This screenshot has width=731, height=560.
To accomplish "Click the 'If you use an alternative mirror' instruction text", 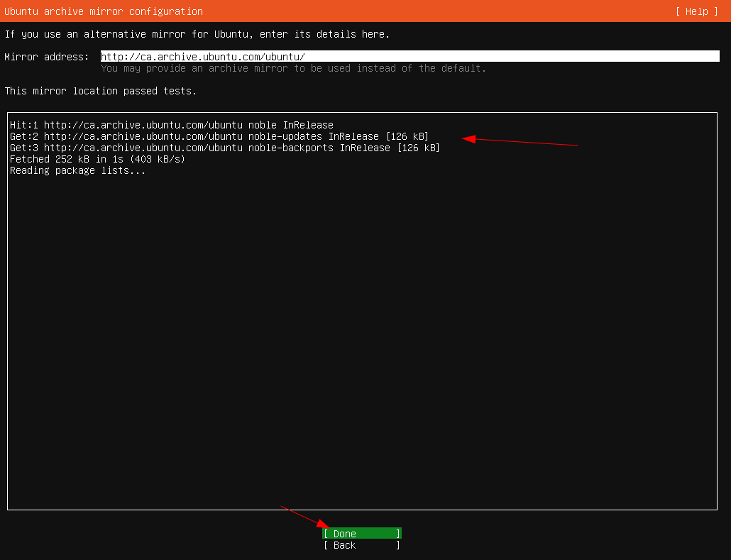I will [x=197, y=34].
